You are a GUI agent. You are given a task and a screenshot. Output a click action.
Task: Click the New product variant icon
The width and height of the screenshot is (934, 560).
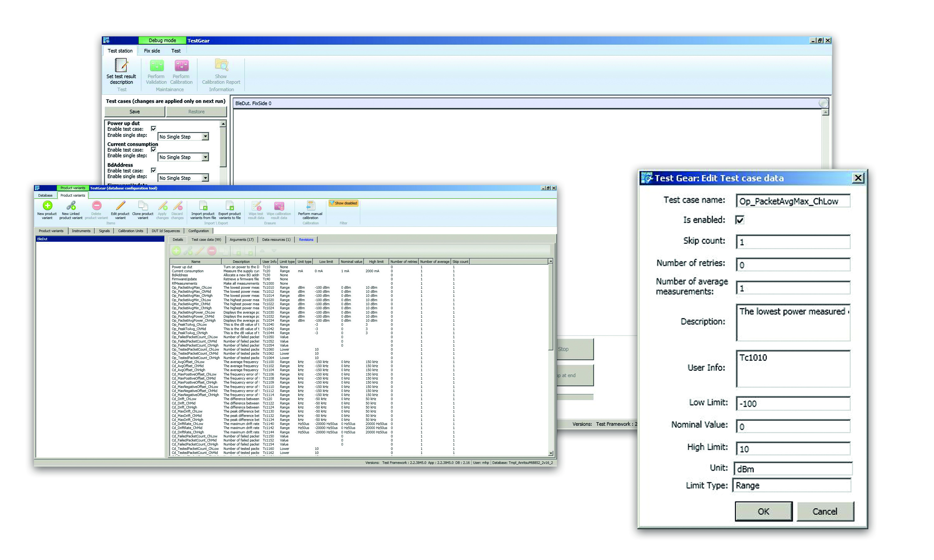pos(47,205)
